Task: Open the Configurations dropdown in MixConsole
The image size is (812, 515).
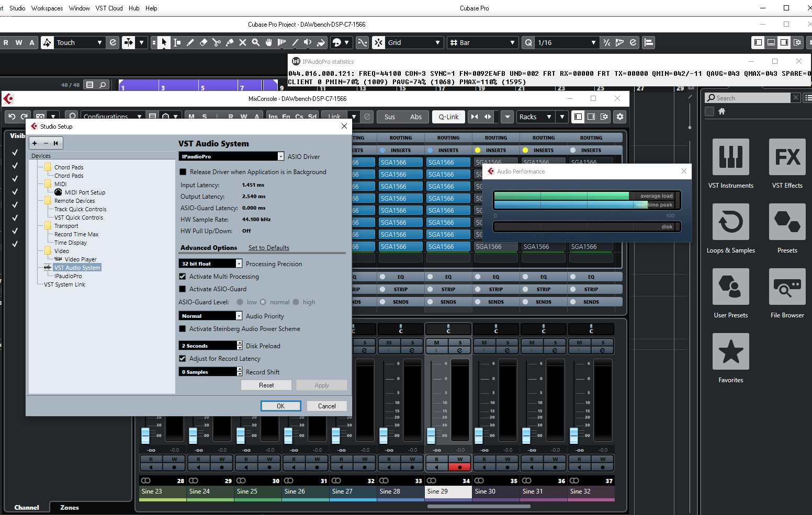Action: point(112,117)
